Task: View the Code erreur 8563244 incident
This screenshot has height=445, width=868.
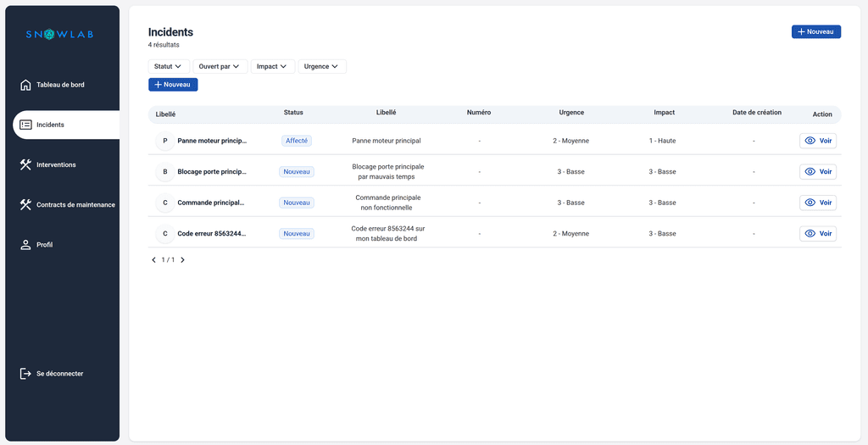Action: [x=818, y=234]
